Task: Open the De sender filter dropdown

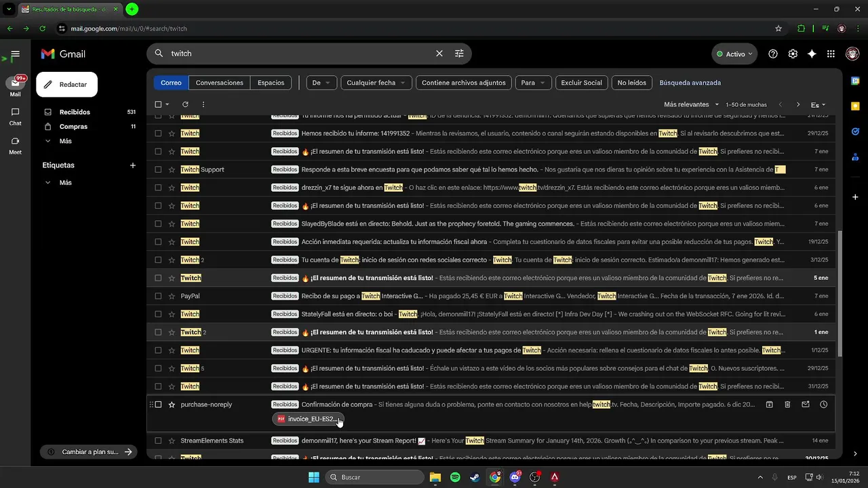Action: [321, 83]
